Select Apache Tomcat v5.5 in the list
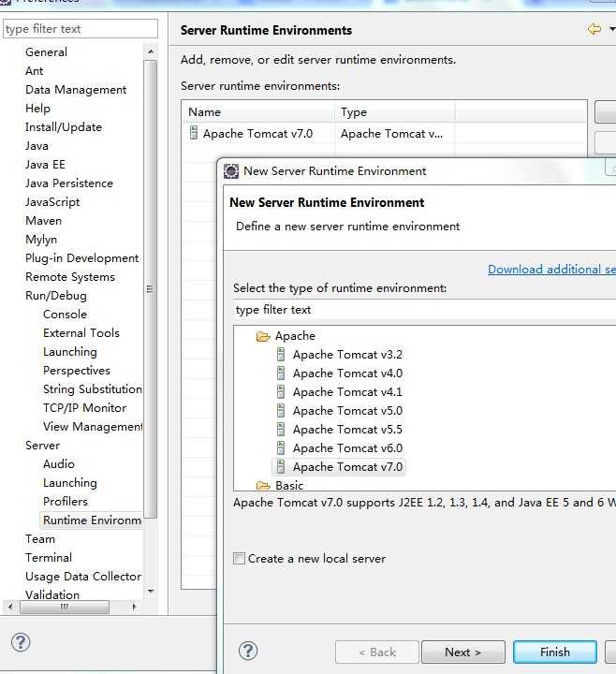This screenshot has width=616, height=674. [x=347, y=430]
